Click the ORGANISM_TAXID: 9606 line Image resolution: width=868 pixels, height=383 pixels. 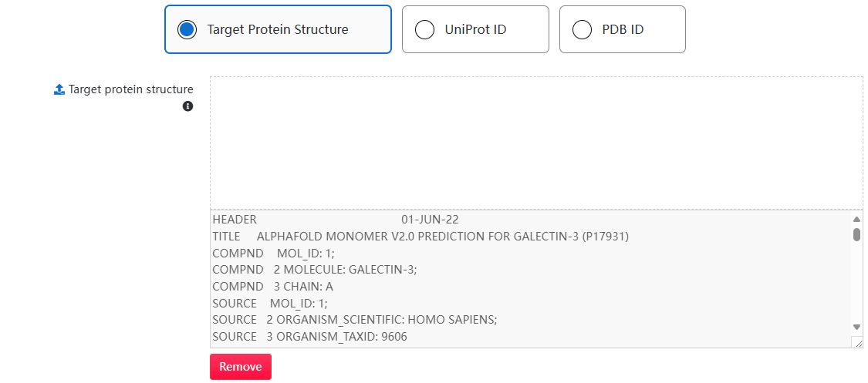point(309,336)
